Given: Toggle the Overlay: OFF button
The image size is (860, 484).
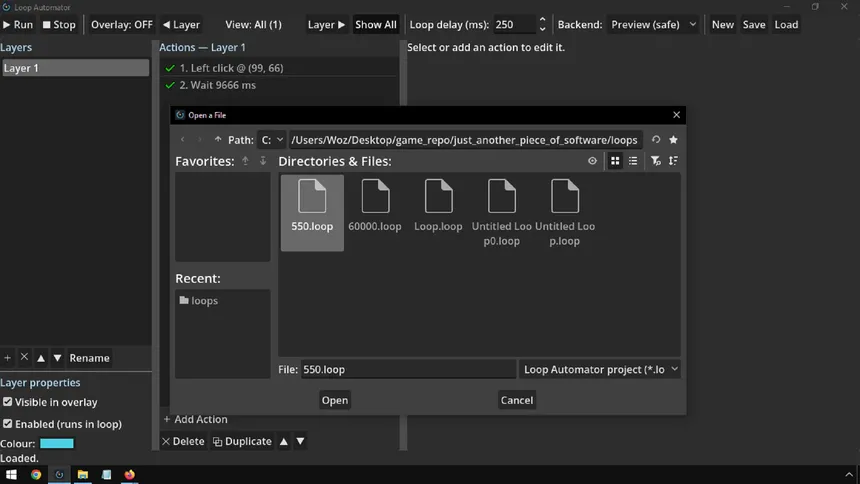Looking at the screenshot, I should (x=122, y=25).
